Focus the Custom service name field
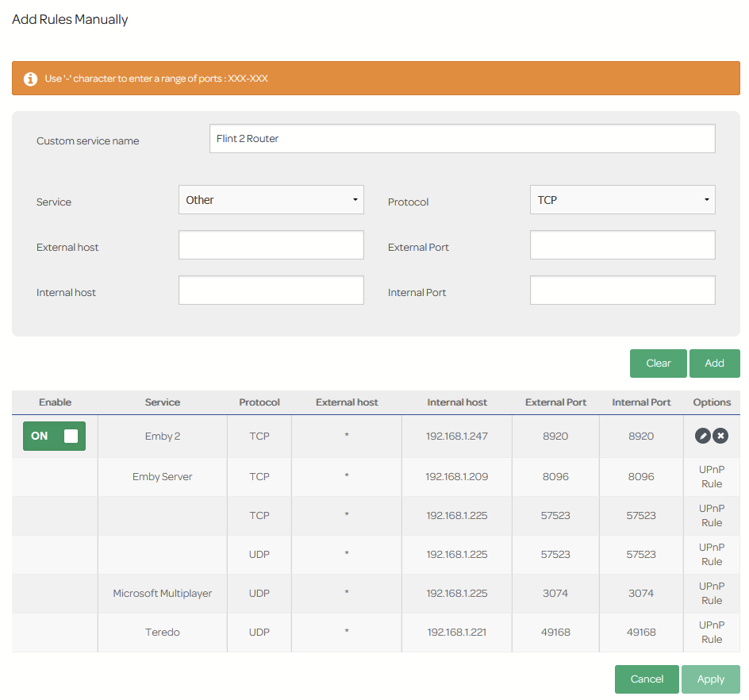749x700 pixels. (x=462, y=138)
